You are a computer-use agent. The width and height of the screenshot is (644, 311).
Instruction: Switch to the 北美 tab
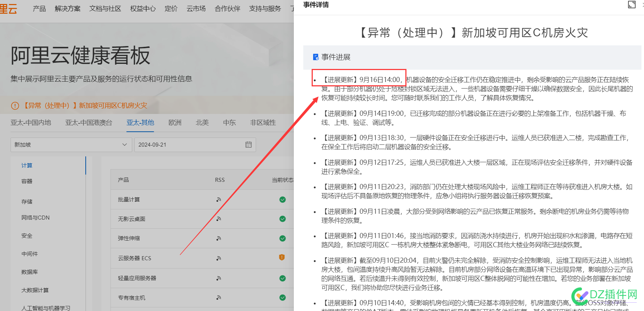202,123
